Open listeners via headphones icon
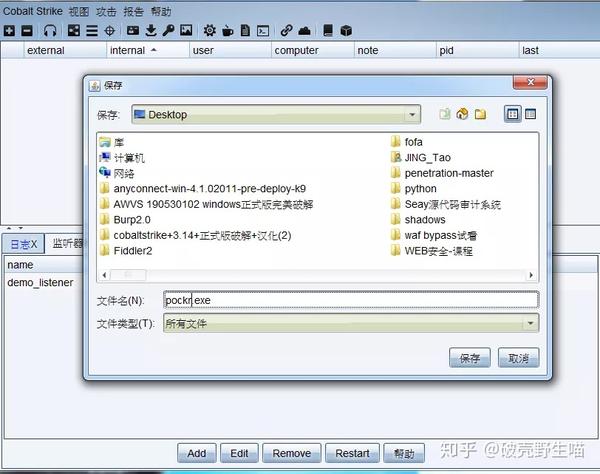The image size is (600, 474). tap(50, 31)
